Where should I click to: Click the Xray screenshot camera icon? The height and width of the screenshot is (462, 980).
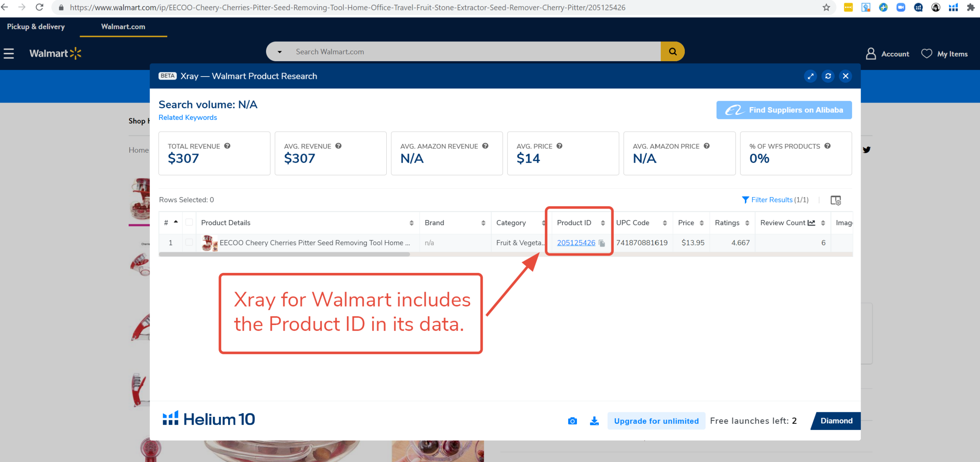(x=572, y=421)
